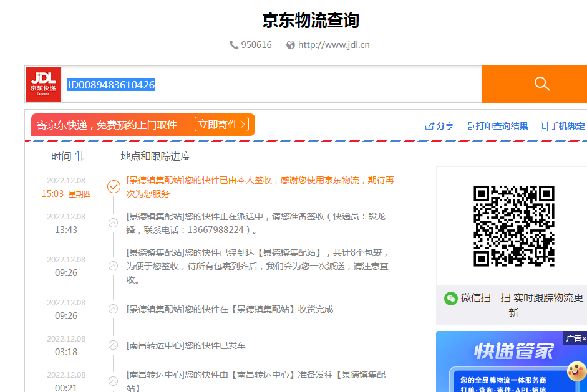
Task: Click the 南昌转运中心 已发车 status text
Action: point(186,345)
